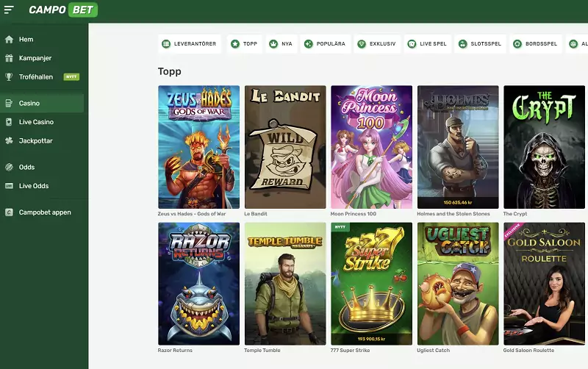Choose the Exklusiv category filter

pyautogui.click(x=376, y=44)
